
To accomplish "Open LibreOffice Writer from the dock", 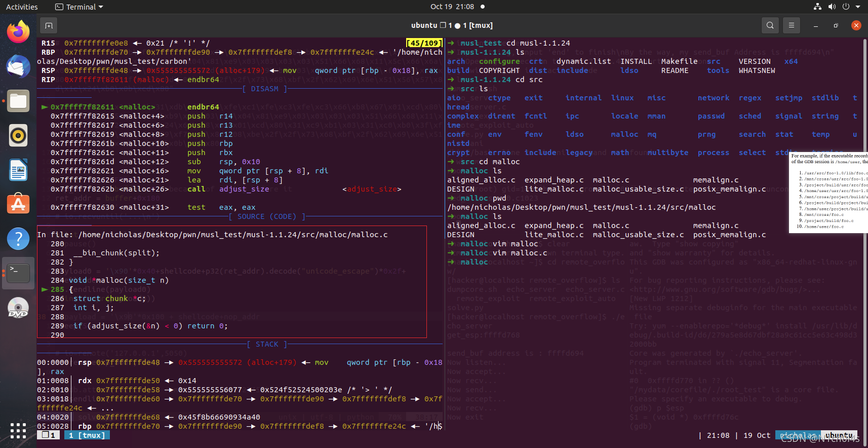I will [18, 170].
